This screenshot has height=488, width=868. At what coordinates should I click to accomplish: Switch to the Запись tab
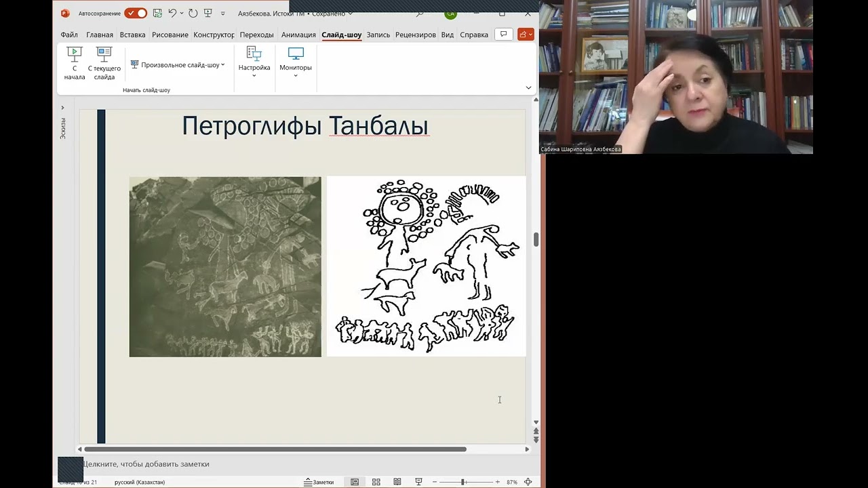378,35
